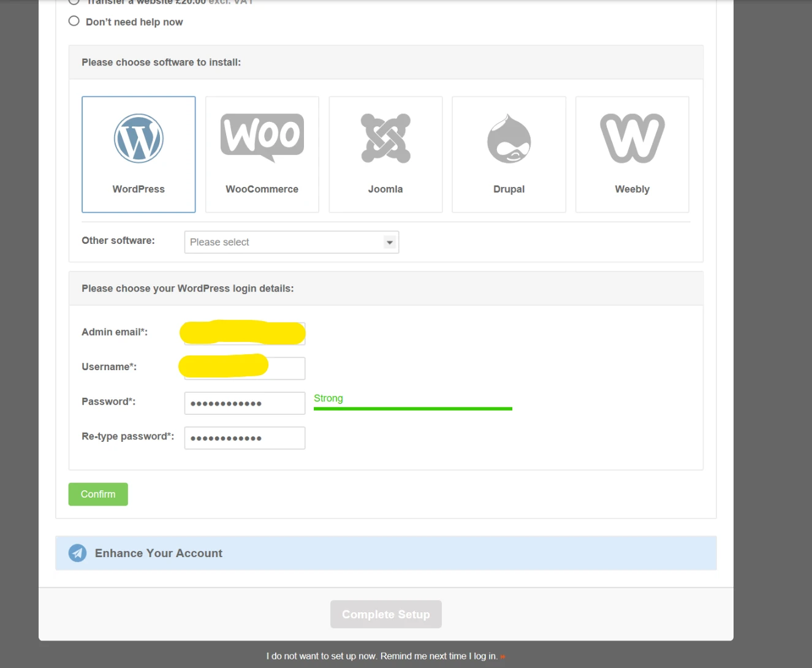Viewport: 812px width, 668px height.
Task: Click the Drupal label text
Action: coord(509,189)
